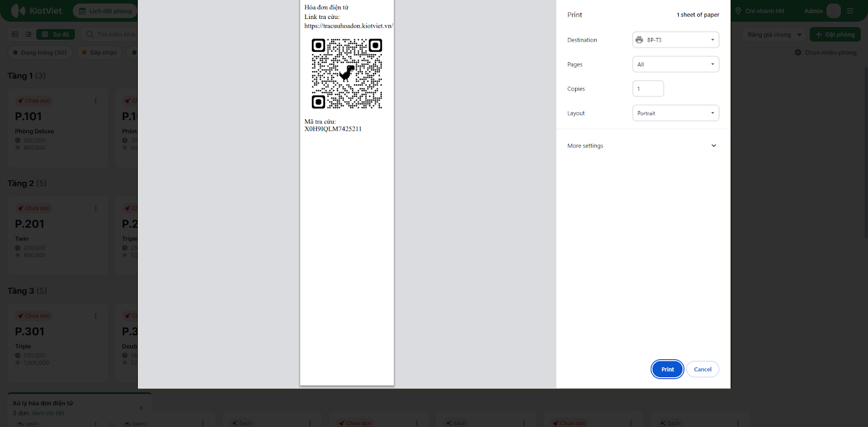Click the 1,000,000 daily price on P.301
868x427 pixels.
point(36,363)
